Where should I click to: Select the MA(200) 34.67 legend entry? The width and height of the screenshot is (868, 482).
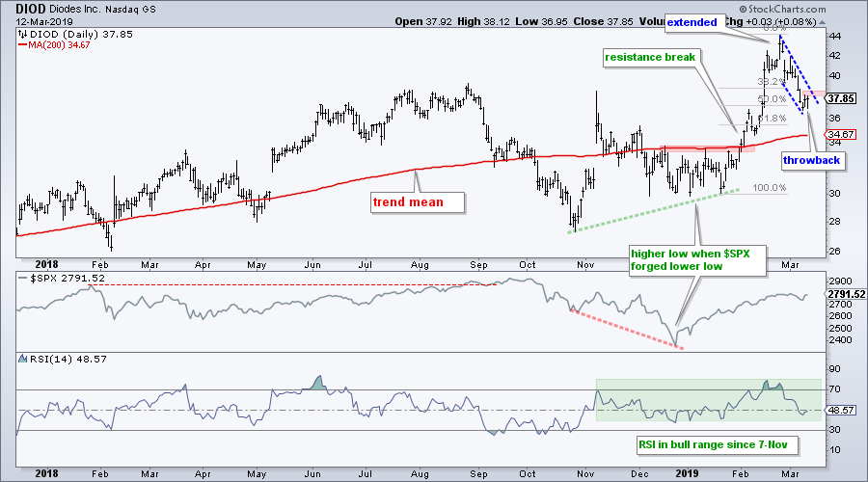(x=54, y=44)
